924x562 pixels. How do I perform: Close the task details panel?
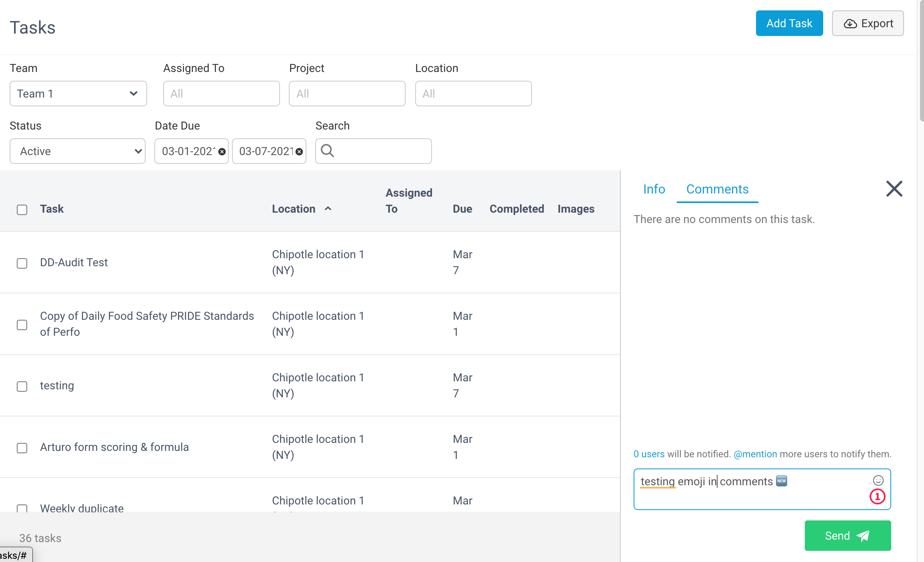click(x=894, y=189)
